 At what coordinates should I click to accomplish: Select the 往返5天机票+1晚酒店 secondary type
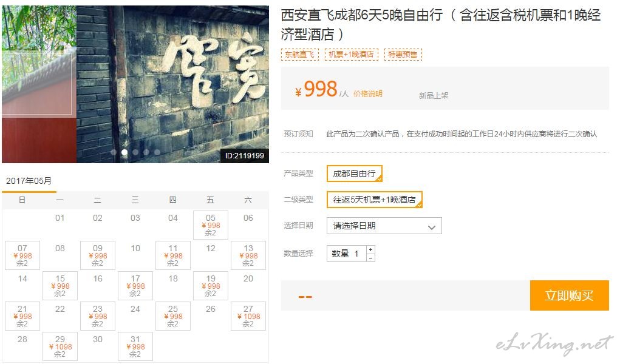click(x=375, y=200)
